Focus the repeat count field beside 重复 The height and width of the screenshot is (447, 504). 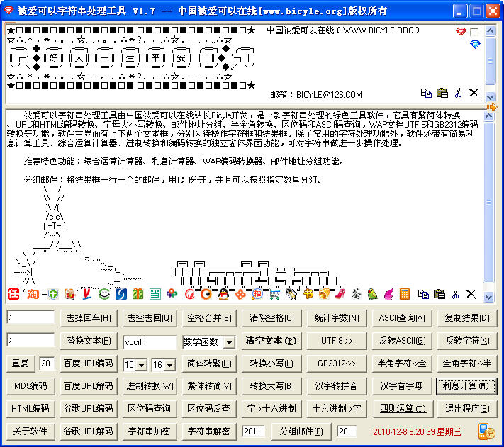(47, 363)
